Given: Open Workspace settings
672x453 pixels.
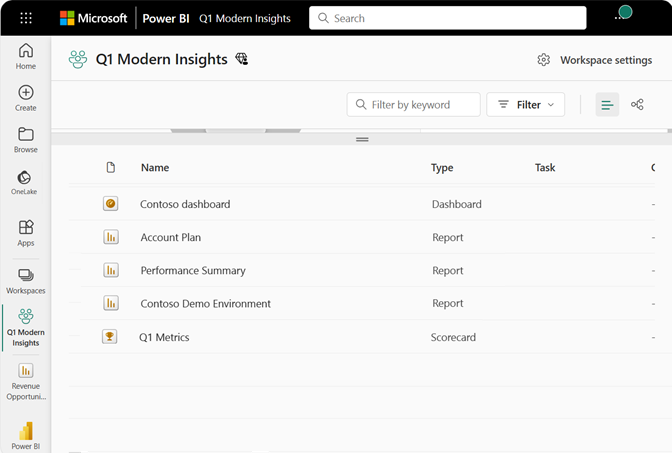Looking at the screenshot, I should click(594, 60).
